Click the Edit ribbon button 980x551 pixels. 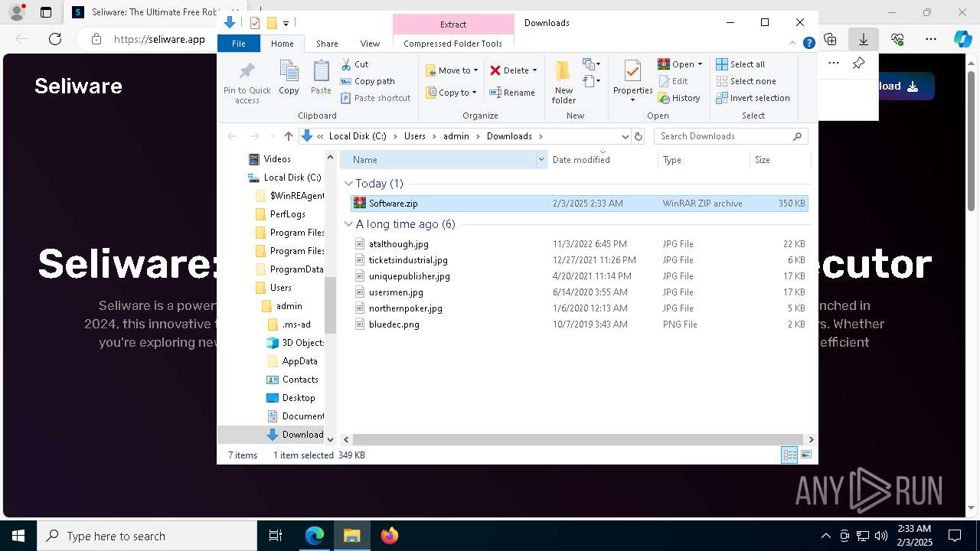point(673,81)
